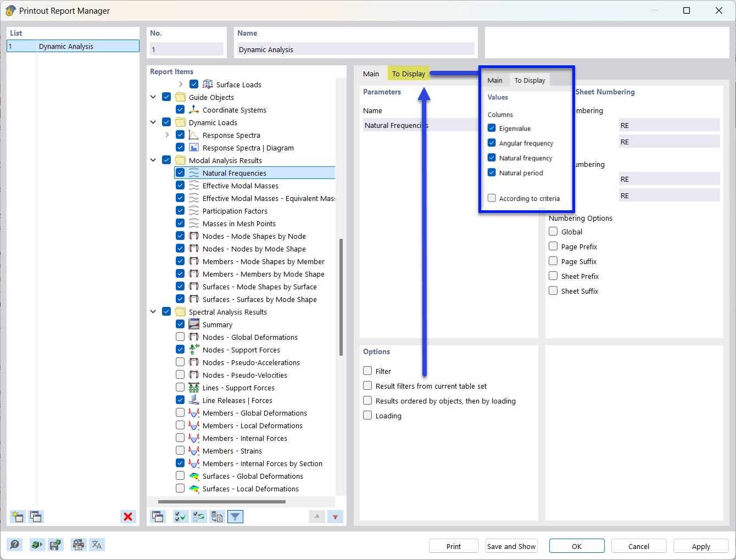Click the Report Items horizontal scrollbar

click(222, 501)
